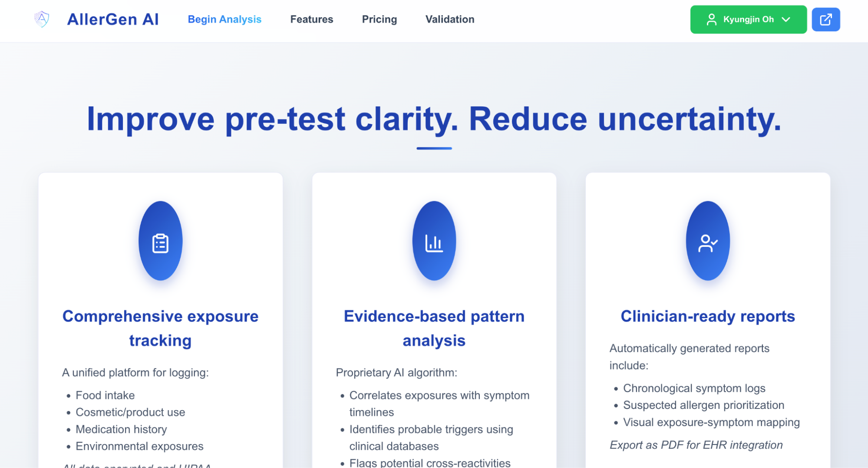Click the AllerGen AI shield logo icon
Image resolution: width=868 pixels, height=468 pixels.
coord(42,19)
